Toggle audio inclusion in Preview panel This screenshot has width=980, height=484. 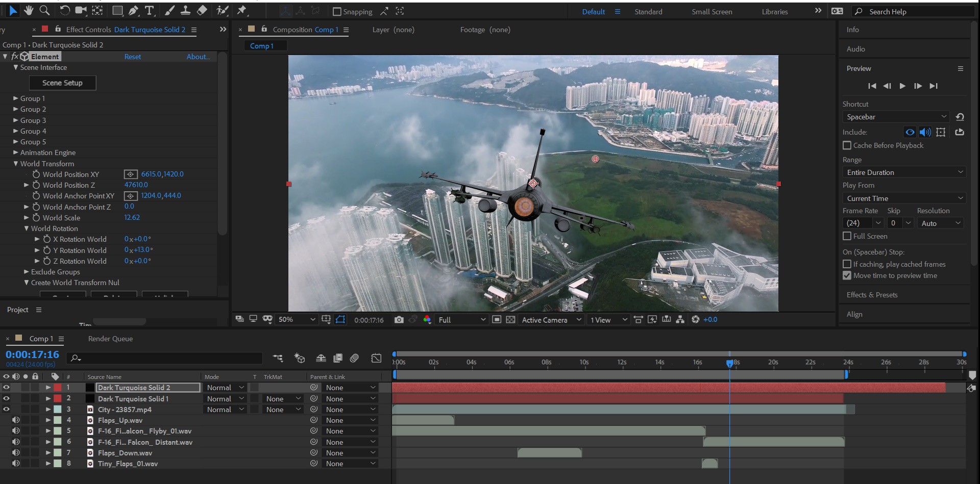(x=925, y=132)
